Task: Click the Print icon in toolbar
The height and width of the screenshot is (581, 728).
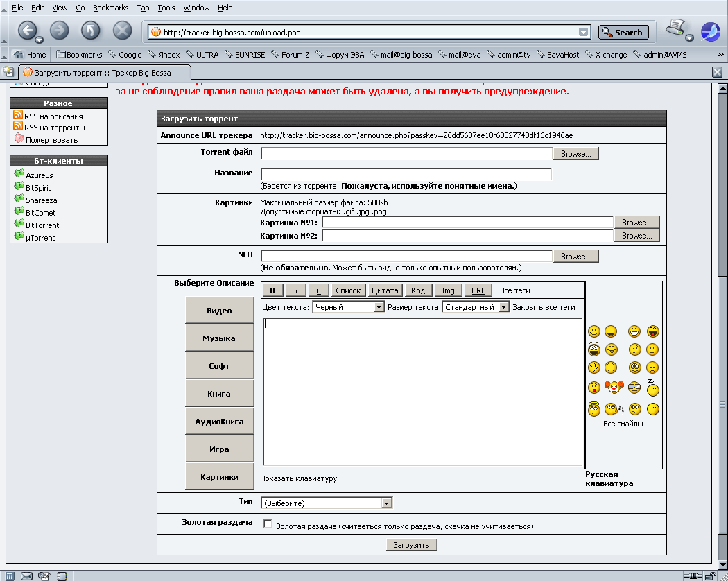Action: tap(675, 29)
